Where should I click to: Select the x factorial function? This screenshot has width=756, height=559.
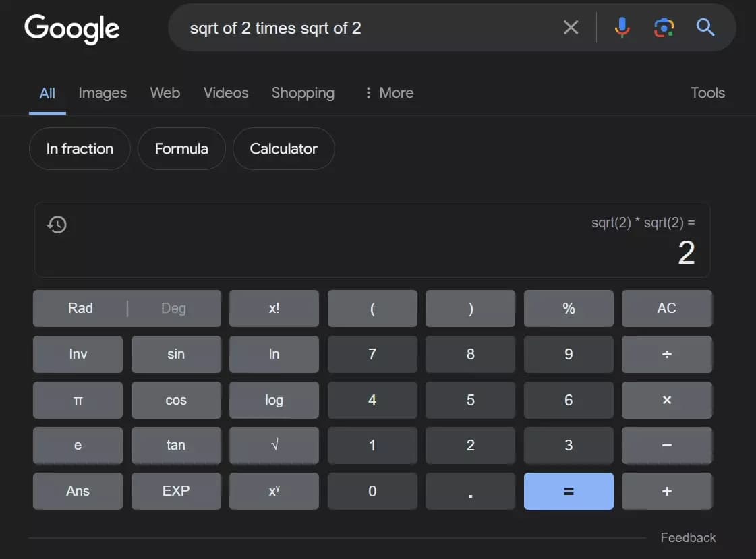coord(274,308)
